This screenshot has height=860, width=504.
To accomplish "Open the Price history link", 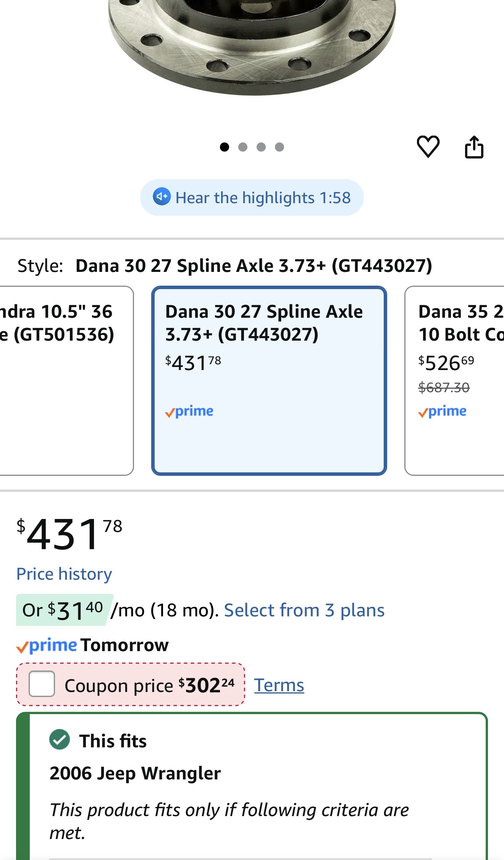I will coord(64,574).
